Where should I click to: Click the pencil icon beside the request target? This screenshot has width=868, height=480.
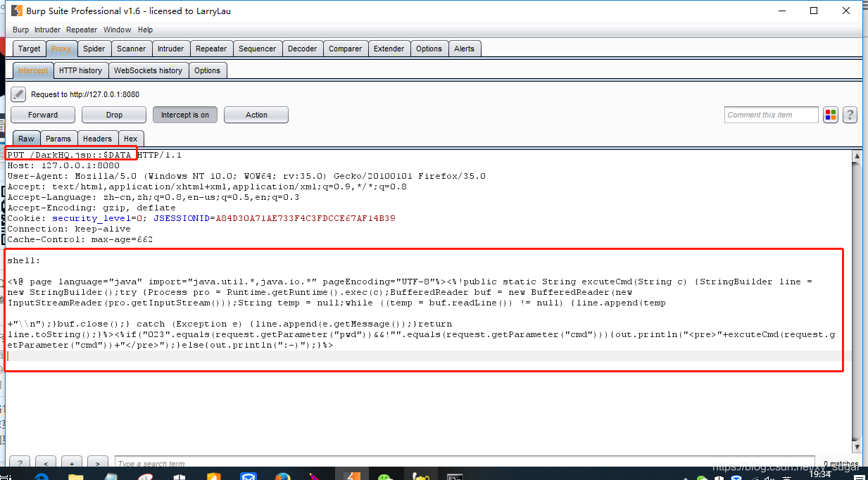[x=19, y=94]
